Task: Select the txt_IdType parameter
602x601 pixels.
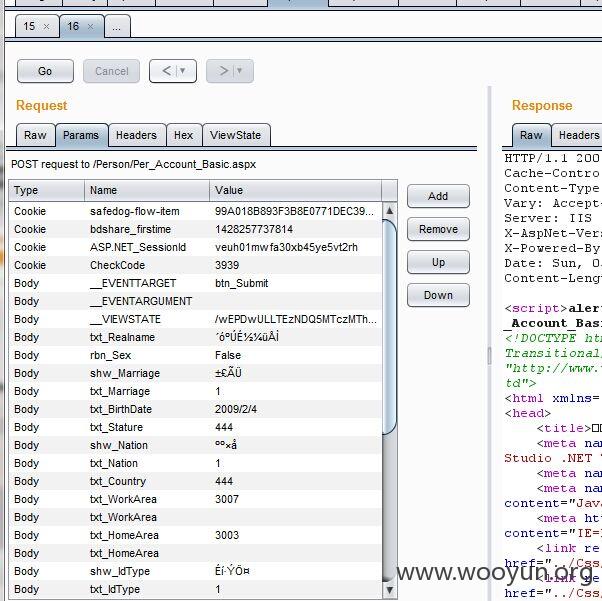Action: (195, 590)
